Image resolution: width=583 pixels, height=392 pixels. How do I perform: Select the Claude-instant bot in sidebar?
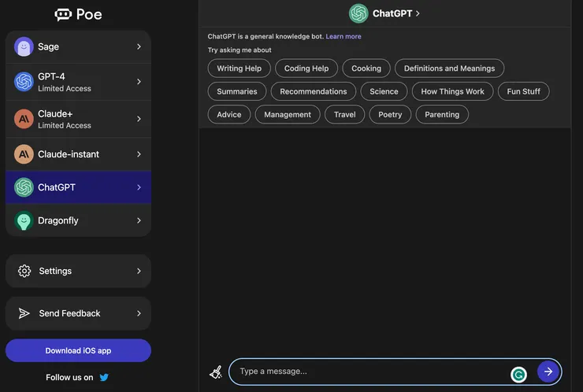[69, 154]
